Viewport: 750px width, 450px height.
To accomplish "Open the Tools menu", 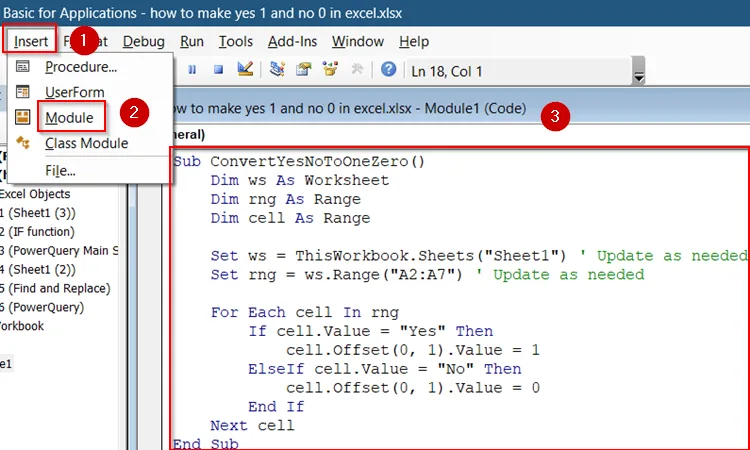I will click(x=235, y=42).
